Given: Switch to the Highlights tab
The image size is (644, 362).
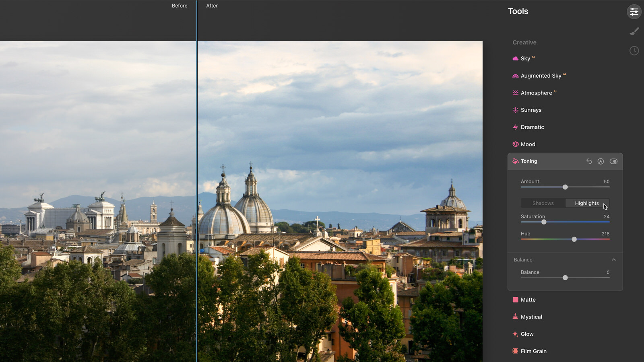Looking at the screenshot, I should (587, 203).
